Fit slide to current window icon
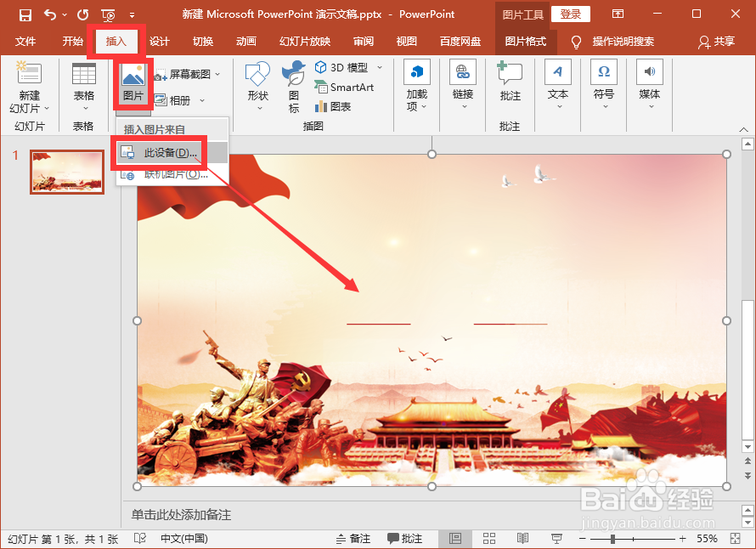This screenshot has height=549, width=756. 736,539
